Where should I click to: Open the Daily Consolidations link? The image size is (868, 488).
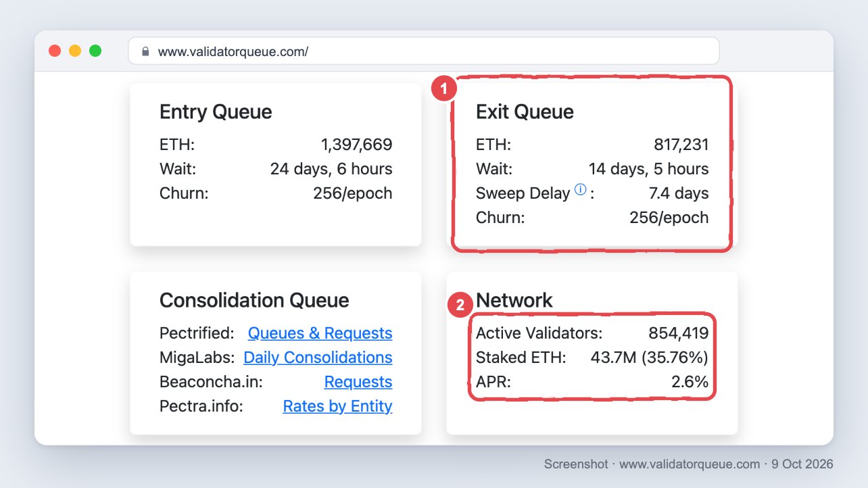[318, 358]
